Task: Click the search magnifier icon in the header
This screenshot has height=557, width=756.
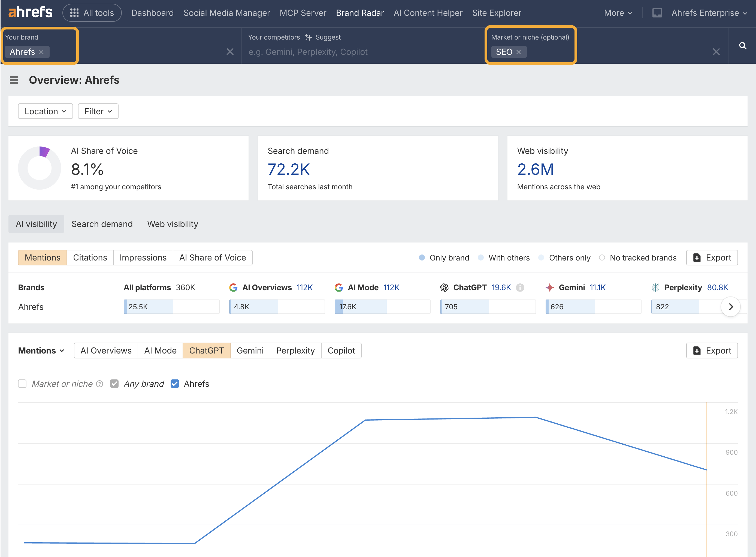Action: [x=743, y=46]
